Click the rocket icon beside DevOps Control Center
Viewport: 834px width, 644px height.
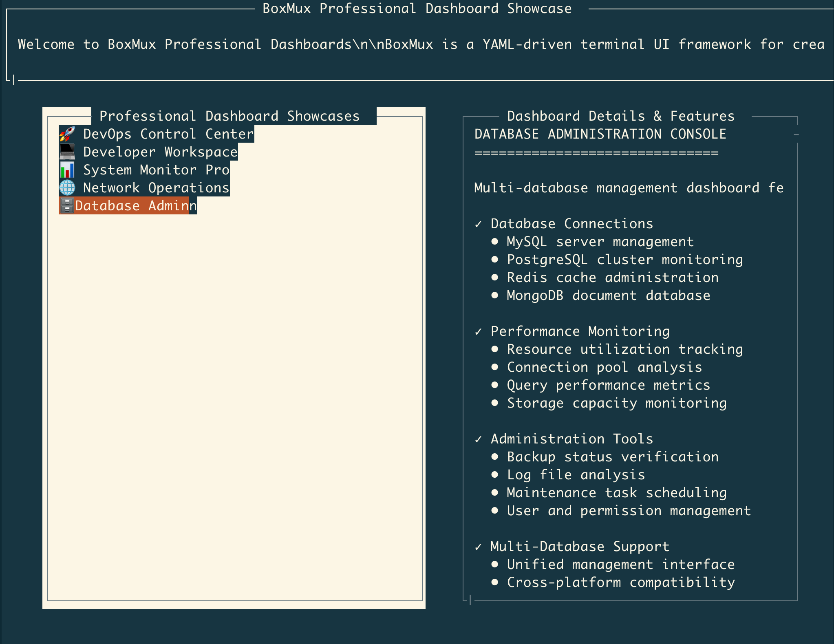click(x=68, y=134)
